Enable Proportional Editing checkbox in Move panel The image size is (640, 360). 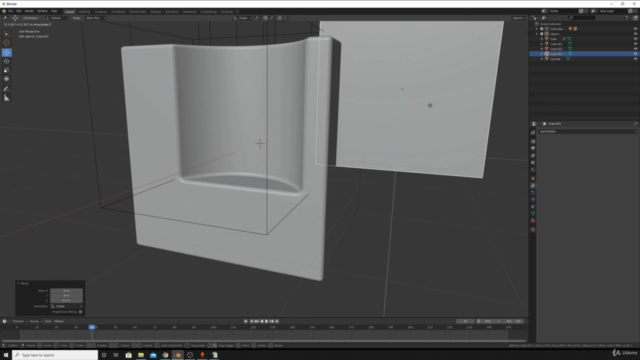80,312
